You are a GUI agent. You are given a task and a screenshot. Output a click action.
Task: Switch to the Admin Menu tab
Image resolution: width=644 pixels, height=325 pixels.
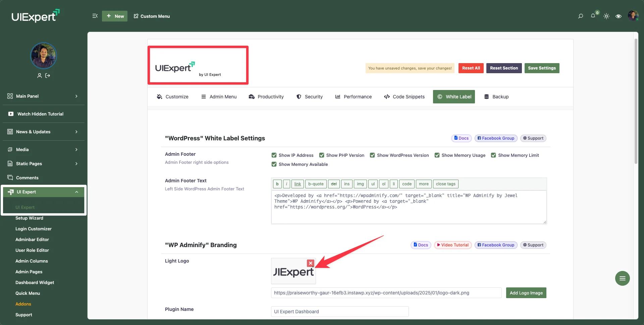pos(219,97)
